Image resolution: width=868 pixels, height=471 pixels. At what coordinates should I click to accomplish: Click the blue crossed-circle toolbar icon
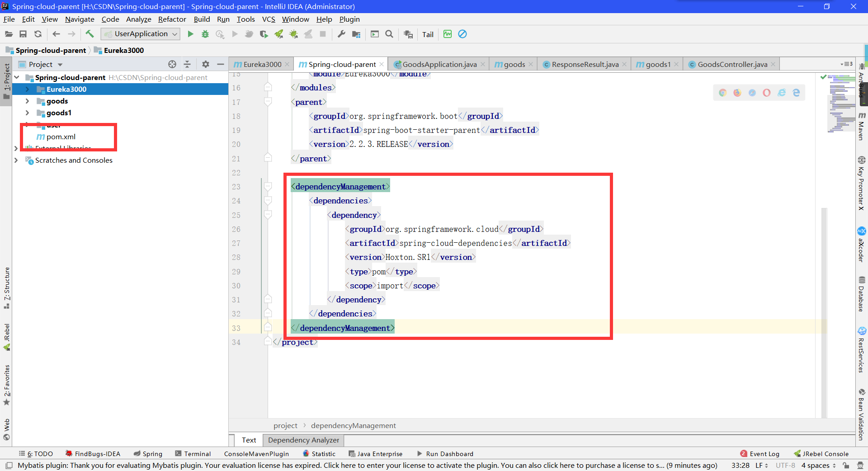tap(462, 34)
